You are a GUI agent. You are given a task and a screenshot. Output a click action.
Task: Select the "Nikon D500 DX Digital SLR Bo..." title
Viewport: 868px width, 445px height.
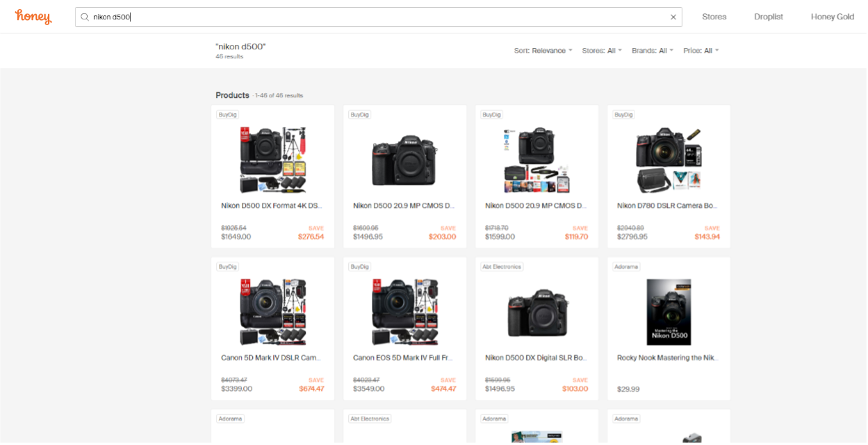tap(536, 358)
